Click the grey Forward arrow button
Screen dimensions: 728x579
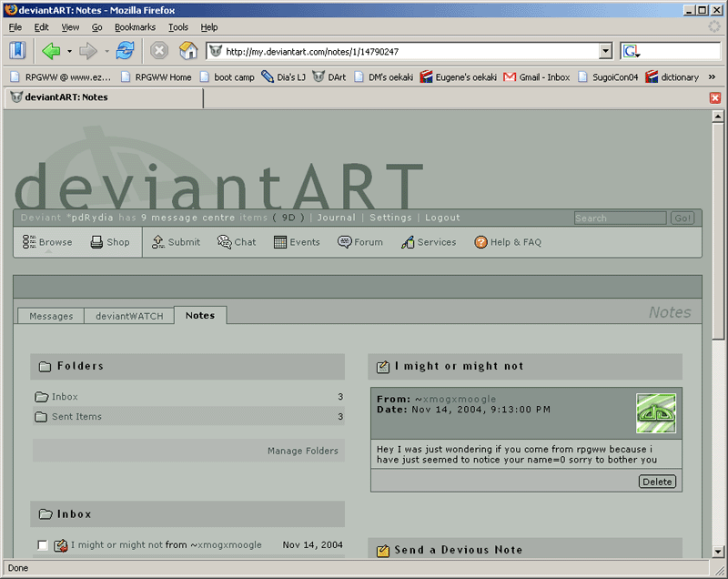pos(87,51)
